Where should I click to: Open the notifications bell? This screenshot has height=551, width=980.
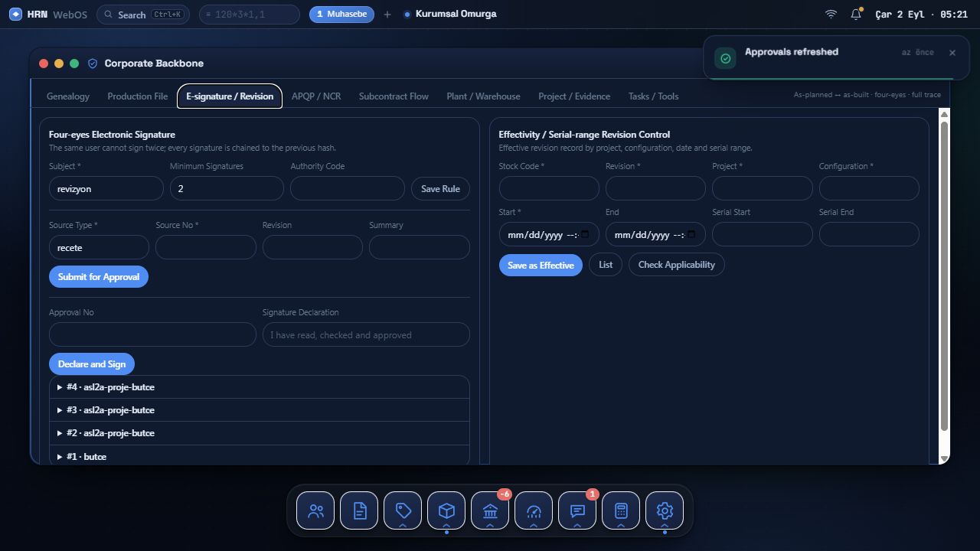[x=856, y=14]
